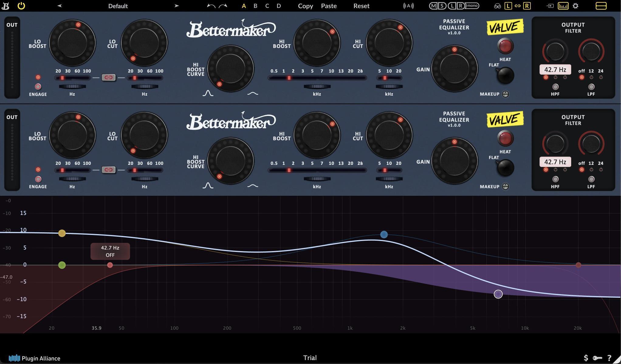Click bottom channel HPF button
The width and height of the screenshot is (621, 364).
pyautogui.click(x=555, y=179)
